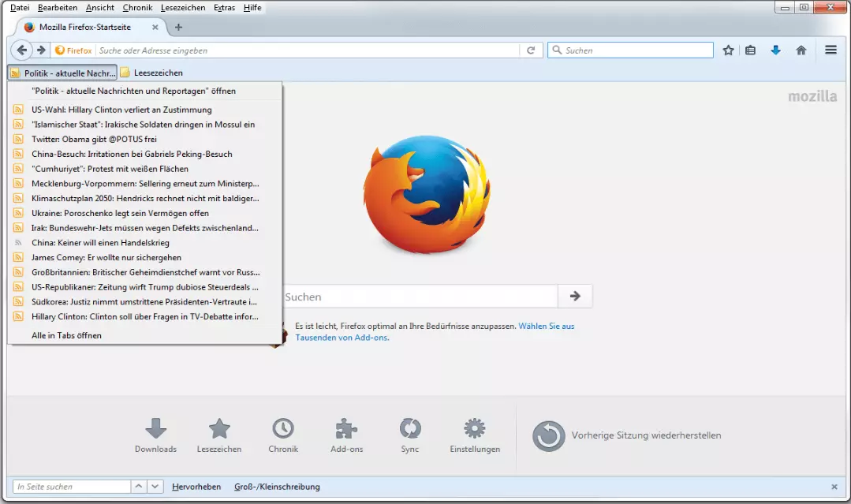Open James Comey feed item
Viewport: 851px width, 504px height.
pos(144,257)
